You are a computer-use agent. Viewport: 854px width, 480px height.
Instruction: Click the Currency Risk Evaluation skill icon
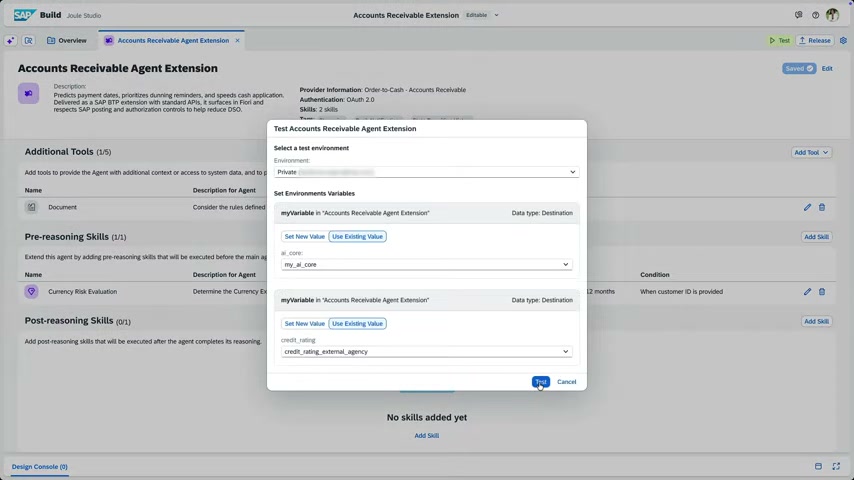click(32, 291)
